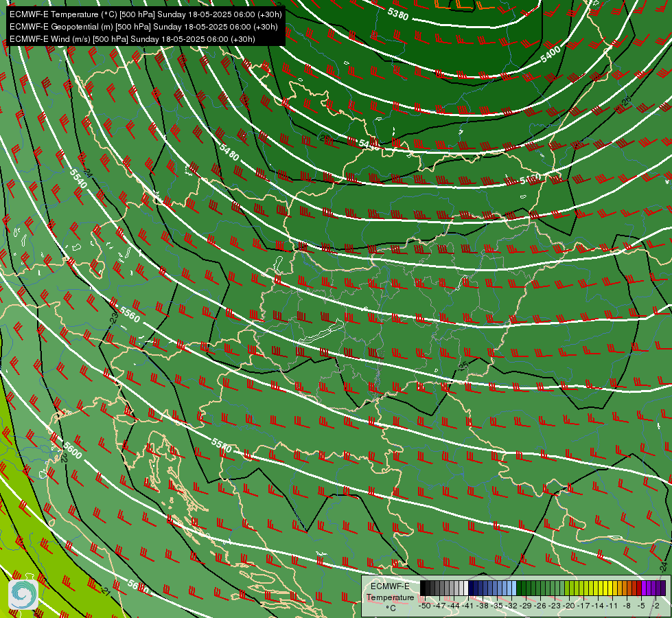
Task: Click the -2 value in the legend
Action: coord(656,606)
